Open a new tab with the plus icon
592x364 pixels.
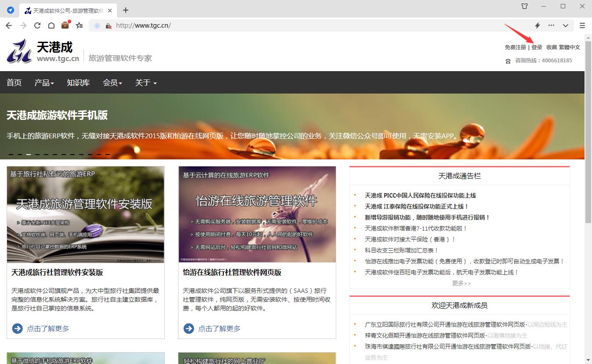point(126,10)
